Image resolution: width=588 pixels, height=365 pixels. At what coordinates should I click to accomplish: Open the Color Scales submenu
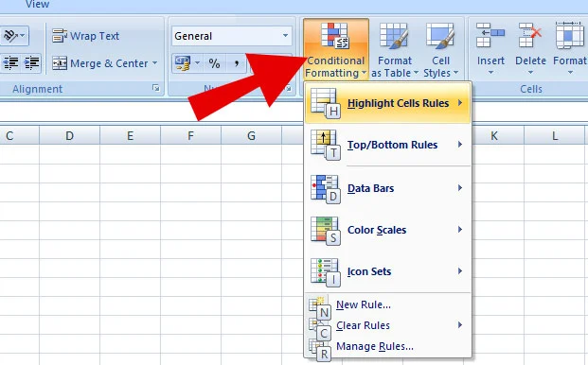click(x=388, y=230)
